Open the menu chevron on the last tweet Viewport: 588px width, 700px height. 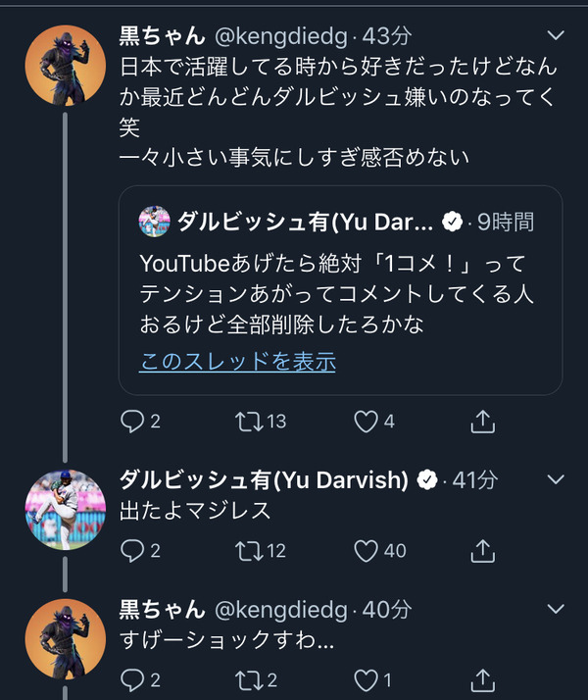(x=556, y=609)
